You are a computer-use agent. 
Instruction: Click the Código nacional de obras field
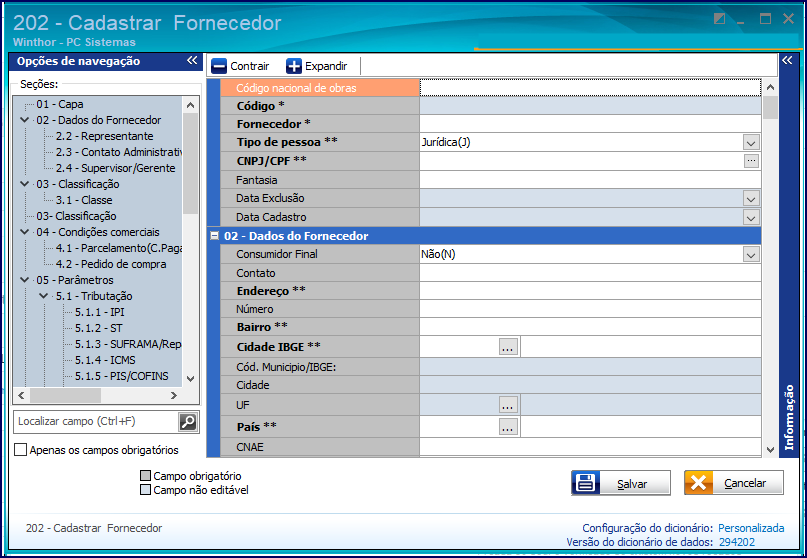point(590,88)
